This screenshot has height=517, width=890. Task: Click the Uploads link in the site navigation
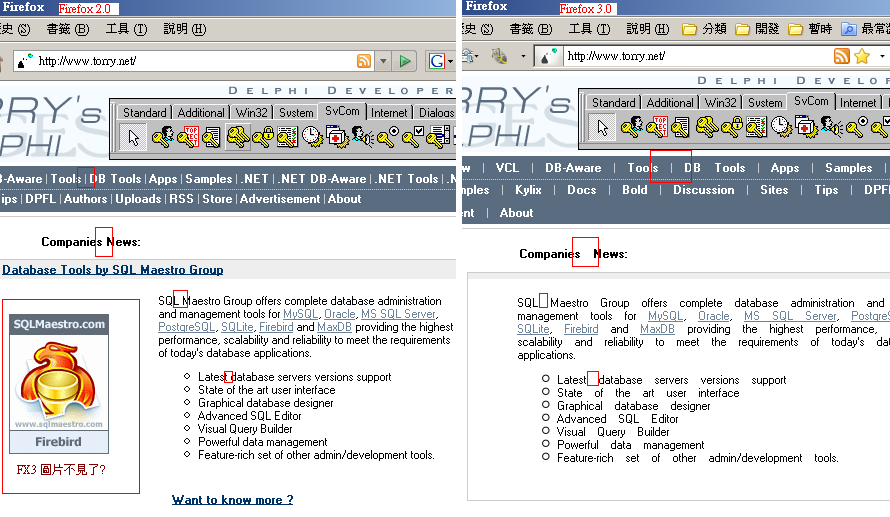(x=138, y=199)
